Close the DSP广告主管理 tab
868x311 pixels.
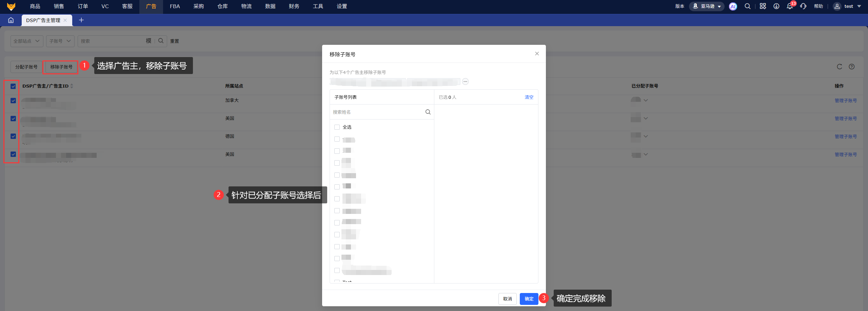(65, 20)
